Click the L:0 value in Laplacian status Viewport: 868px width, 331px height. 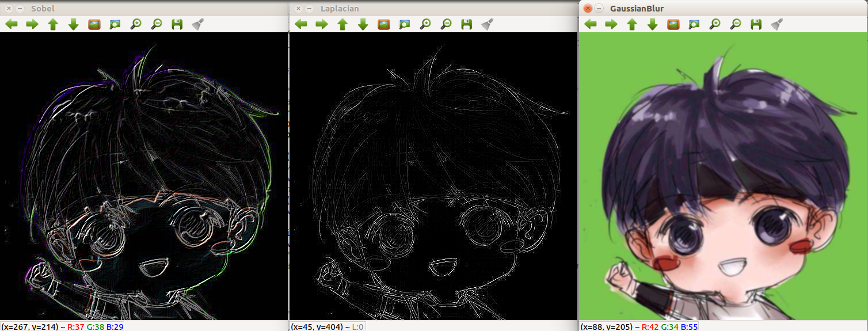click(358, 327)
